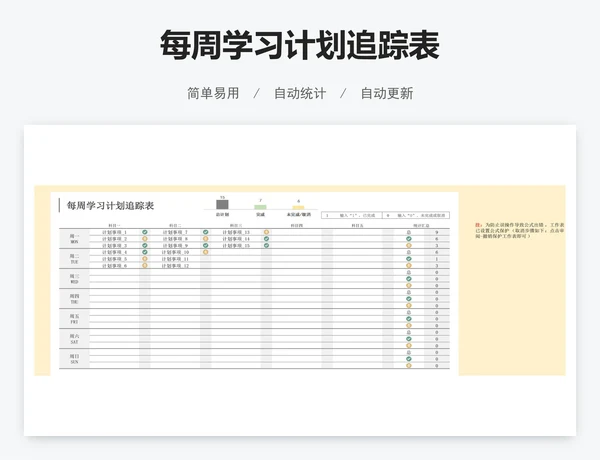This screenshot has height=460, width=600.
Task: Click Sunday's green completed icon in summary column
Action: point(409,359)
